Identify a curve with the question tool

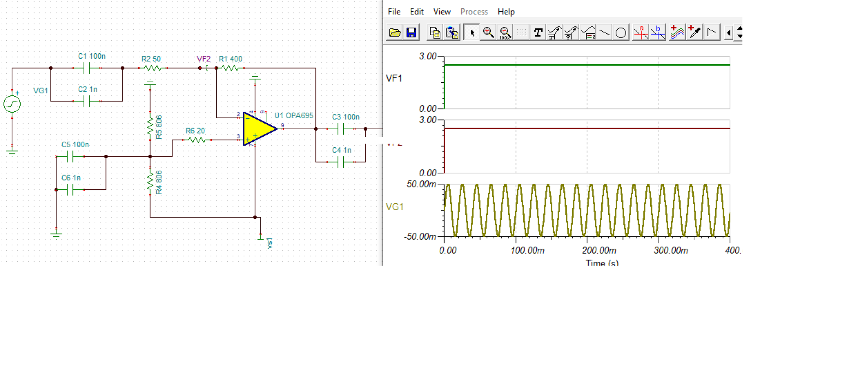[x=571, y=33]
